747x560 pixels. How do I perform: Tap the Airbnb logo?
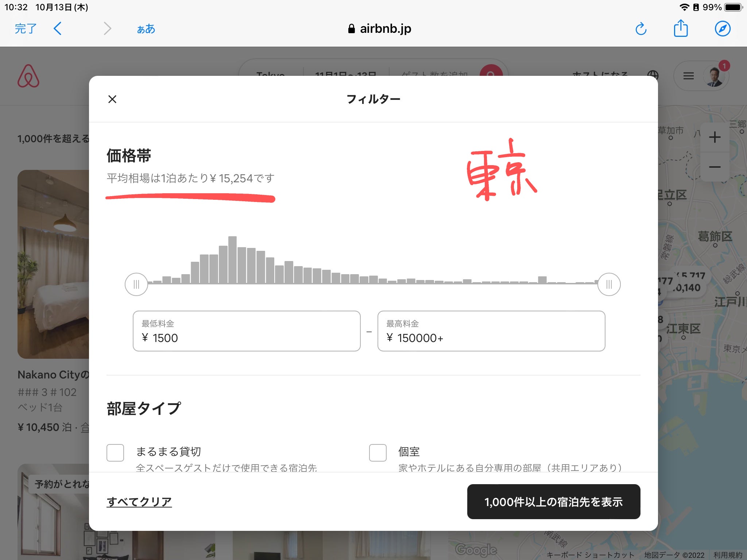(x=28, y=76)
